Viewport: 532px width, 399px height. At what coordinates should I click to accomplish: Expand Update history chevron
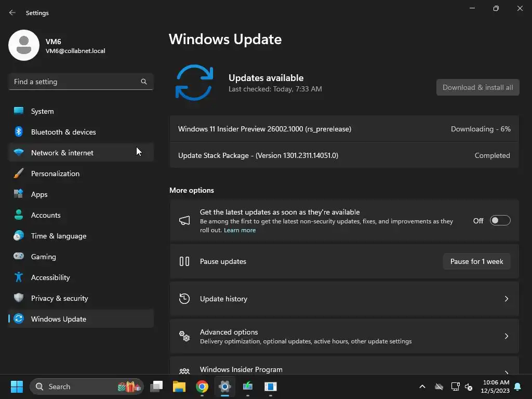pyautogui.click(x=506, y=299)
